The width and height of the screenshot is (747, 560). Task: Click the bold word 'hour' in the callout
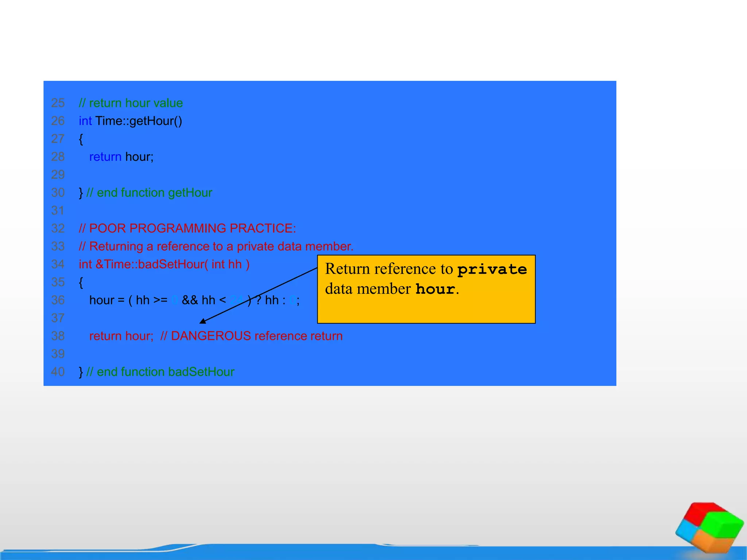(x=435, y=289)
